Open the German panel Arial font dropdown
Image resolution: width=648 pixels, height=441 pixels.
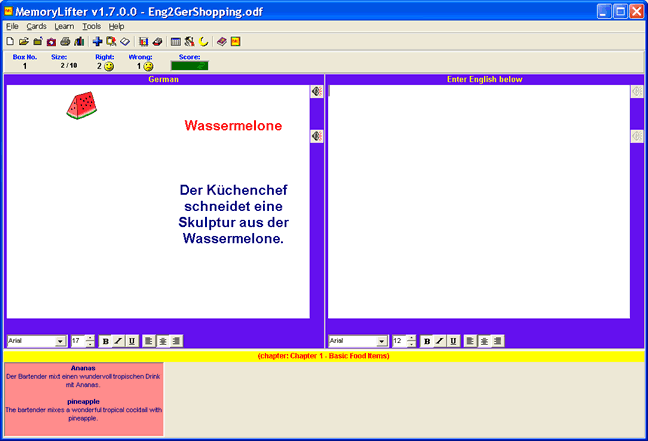tap(60, 341)
